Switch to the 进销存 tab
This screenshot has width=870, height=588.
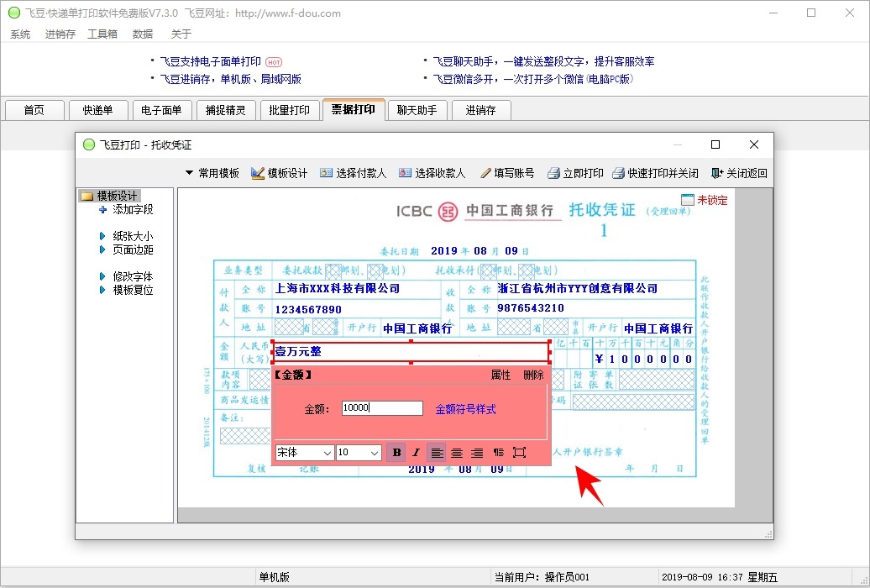(x=481, y=110)
